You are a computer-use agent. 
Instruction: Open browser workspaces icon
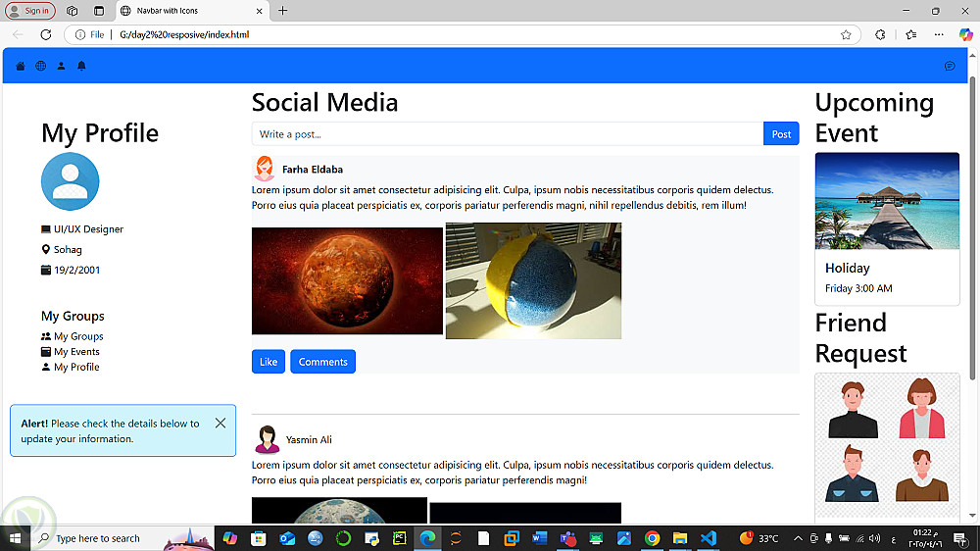click(x=72, y=11)
